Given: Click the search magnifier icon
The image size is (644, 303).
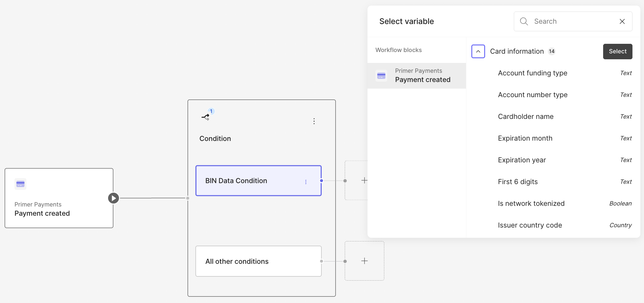Looking at the screenshot, I should point(524,21).
